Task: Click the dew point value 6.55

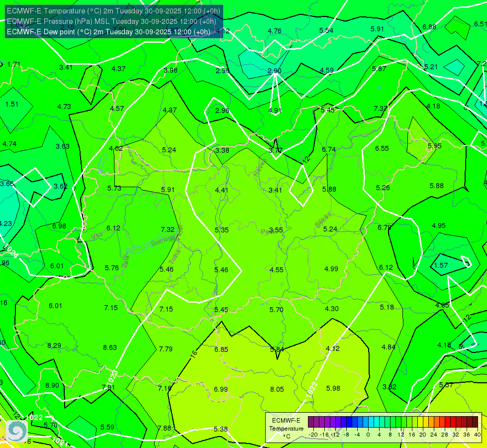Action: click(382, 148)
